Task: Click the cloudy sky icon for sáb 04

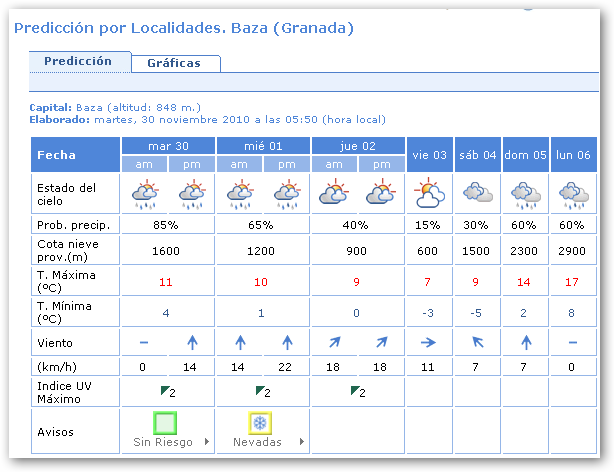Action: (478, 192)
